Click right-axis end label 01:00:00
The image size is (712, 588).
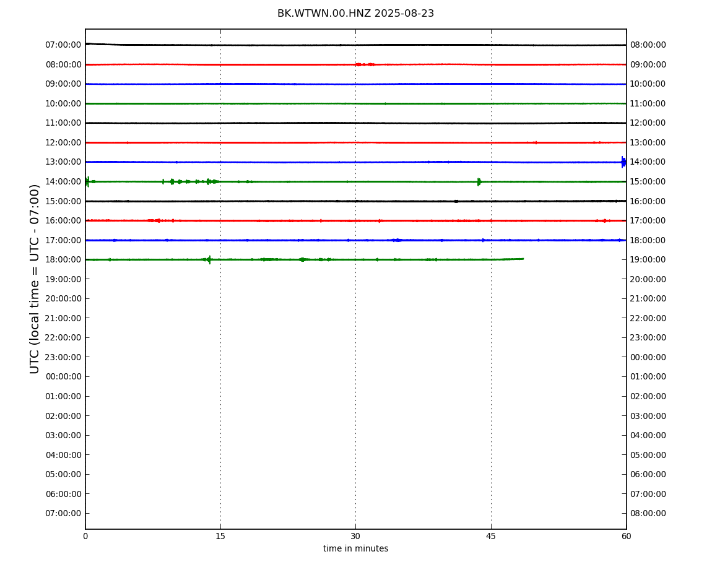[648, 376]
